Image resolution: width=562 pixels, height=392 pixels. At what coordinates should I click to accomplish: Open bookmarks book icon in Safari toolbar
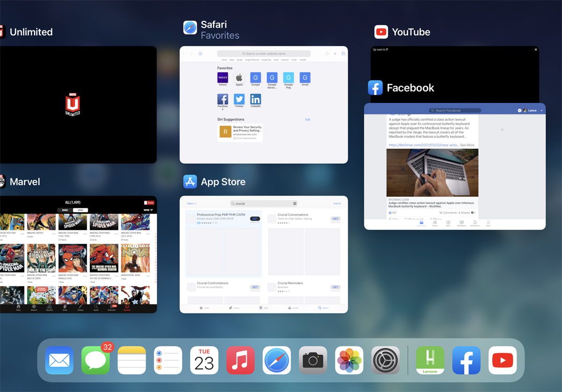click(200, 54)
